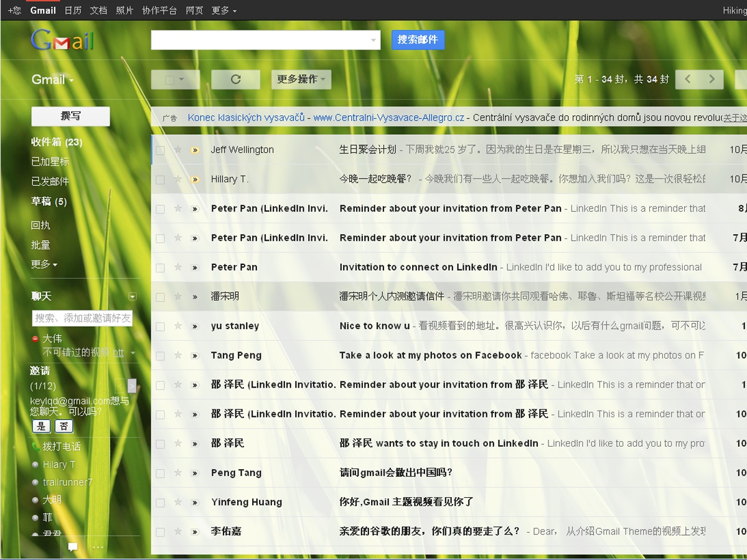Click offline status icon next to trailrunner7
The width and height of the screenshot is (747, 560).
35,482
